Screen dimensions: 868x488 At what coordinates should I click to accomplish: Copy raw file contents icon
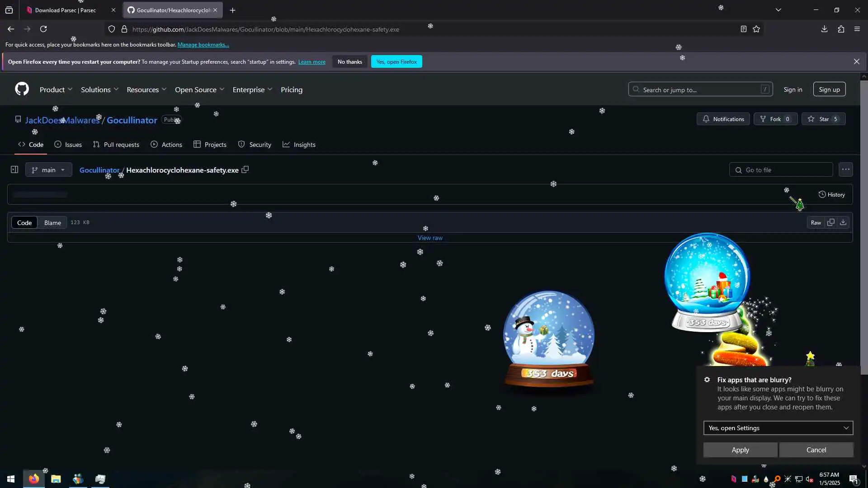(x=830, y=222)
